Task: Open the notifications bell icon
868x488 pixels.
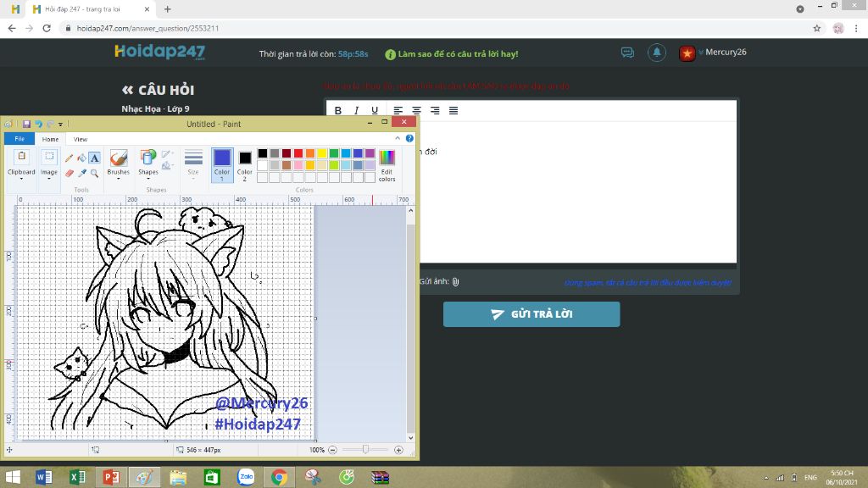Action: pyautogui.click(x=657, y=53)
